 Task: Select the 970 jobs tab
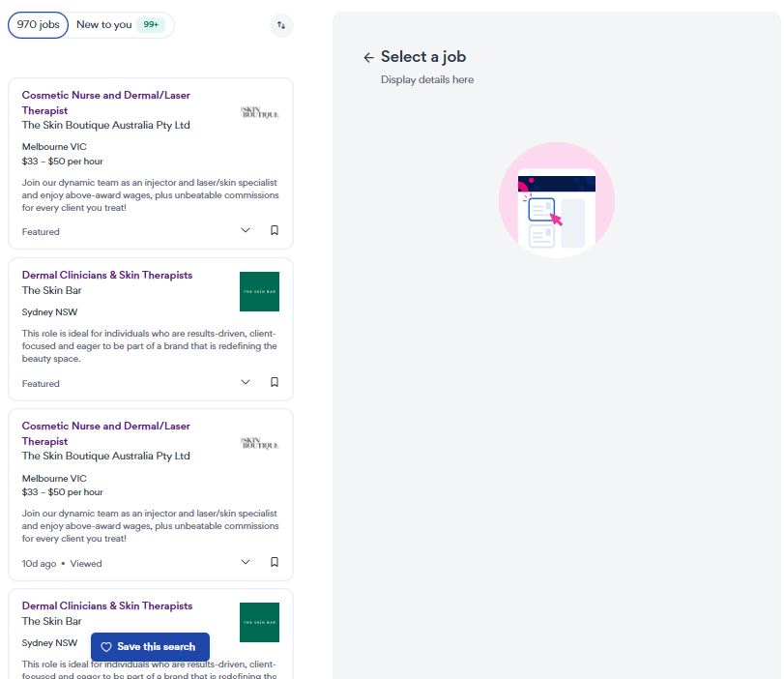(x=38, y=25)
